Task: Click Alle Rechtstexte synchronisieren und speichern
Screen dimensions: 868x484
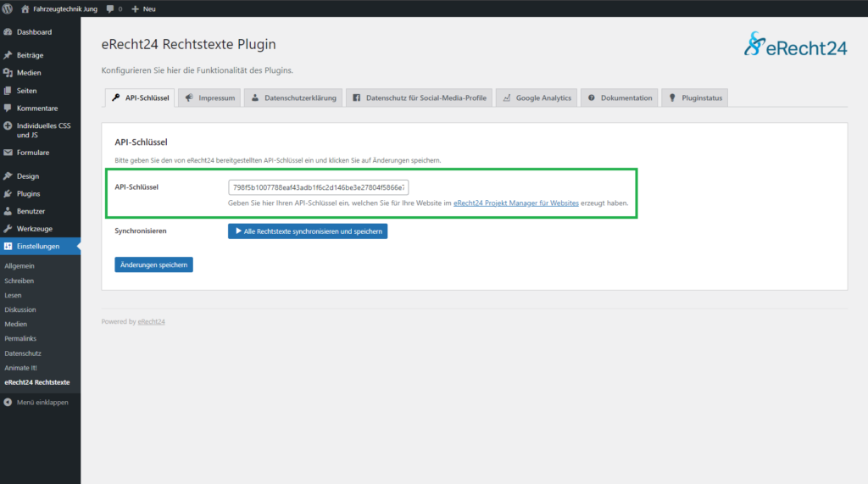Action: coord(308,231)
